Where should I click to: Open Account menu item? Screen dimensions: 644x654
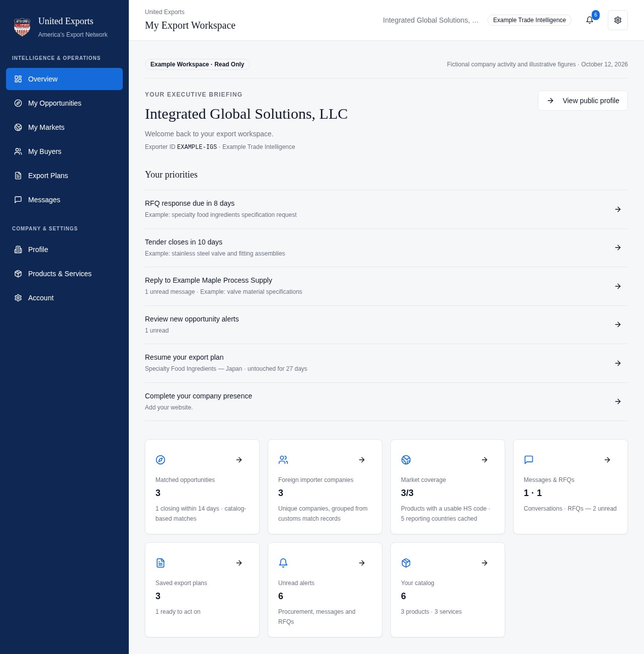pyautogui.click(x=64, y=298)
